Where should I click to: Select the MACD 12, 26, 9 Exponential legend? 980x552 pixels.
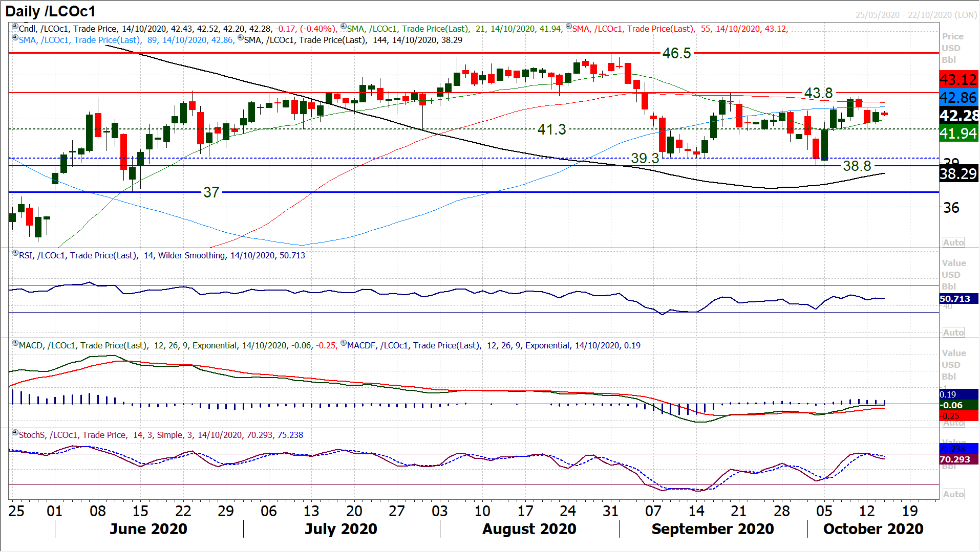coord(178,345)
